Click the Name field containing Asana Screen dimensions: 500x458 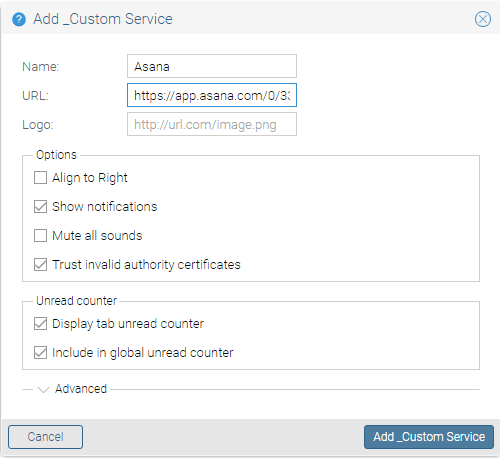(212, 66)
